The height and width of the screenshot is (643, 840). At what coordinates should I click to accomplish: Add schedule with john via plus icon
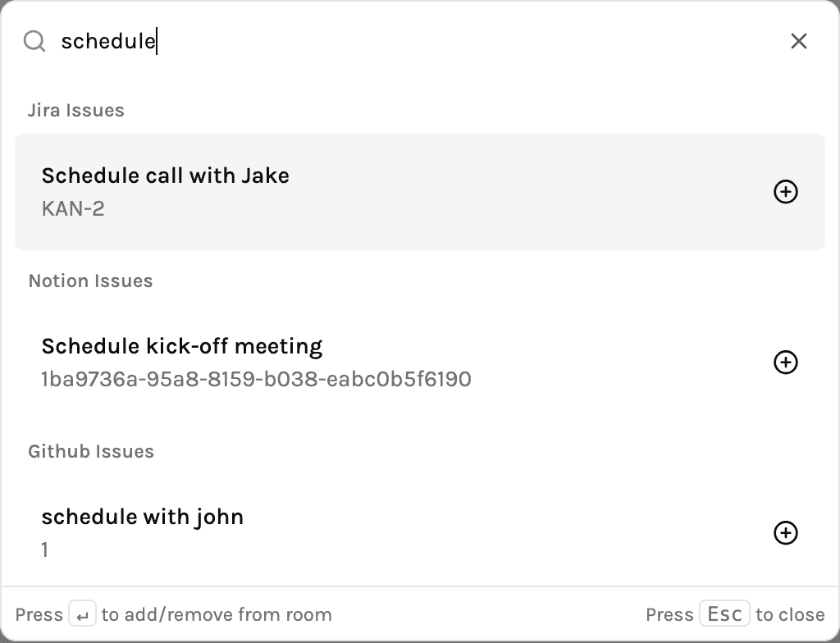pos(785,532)
